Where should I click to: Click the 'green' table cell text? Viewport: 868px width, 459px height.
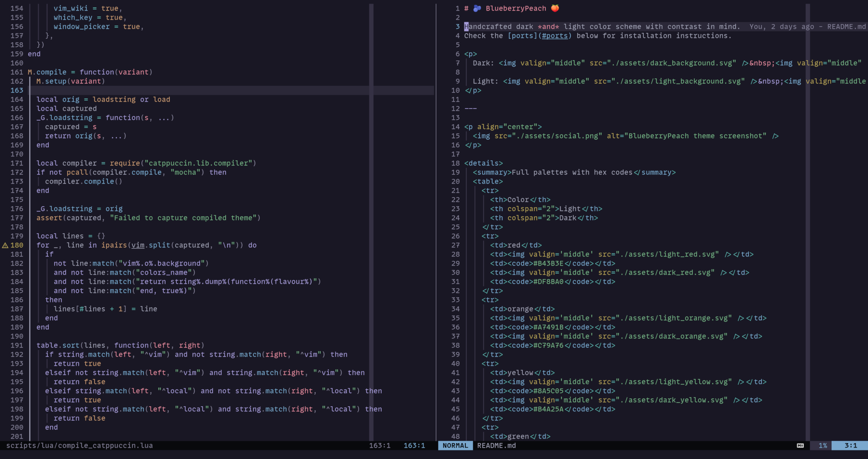[518, 436]
